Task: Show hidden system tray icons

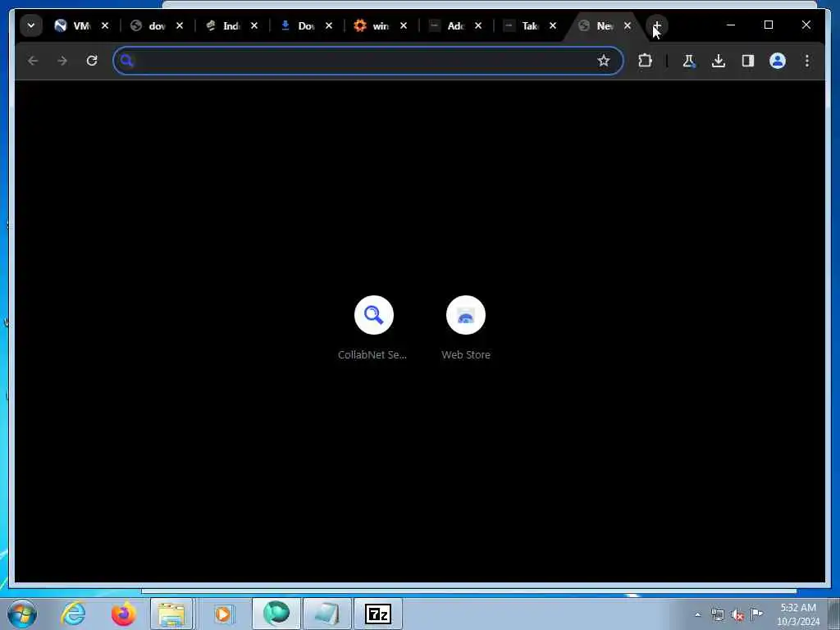Action: pyautogui.click(x=697, y=615)
